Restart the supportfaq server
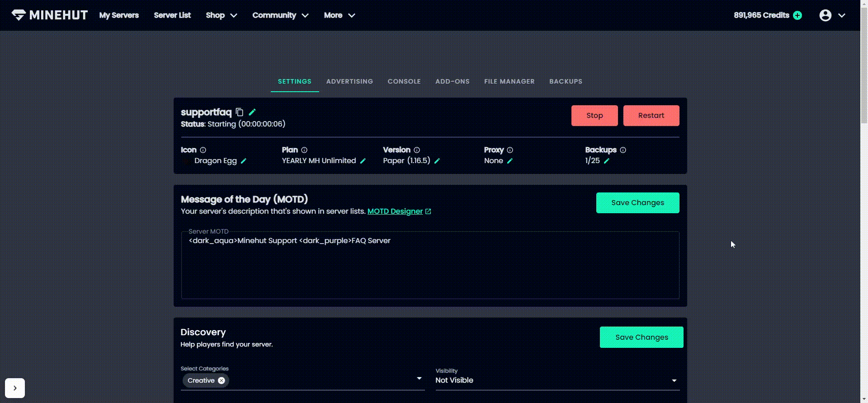868x403 pixels. (x=651, y=116)
